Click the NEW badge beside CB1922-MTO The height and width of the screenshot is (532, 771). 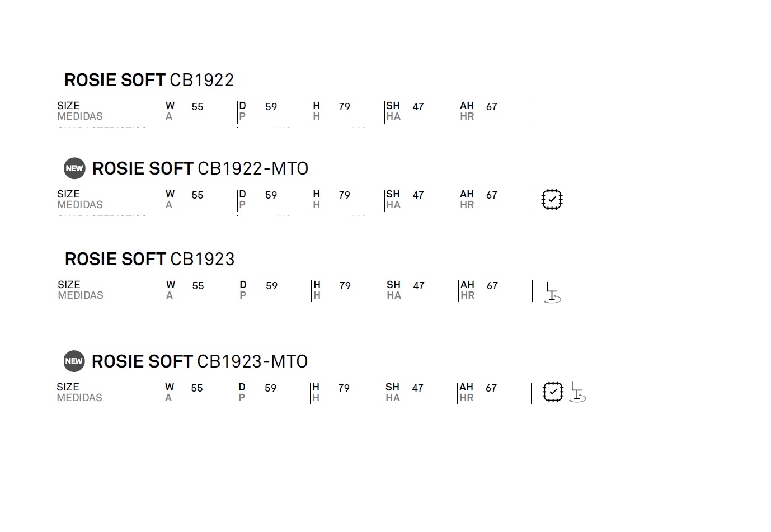[74, 168]
